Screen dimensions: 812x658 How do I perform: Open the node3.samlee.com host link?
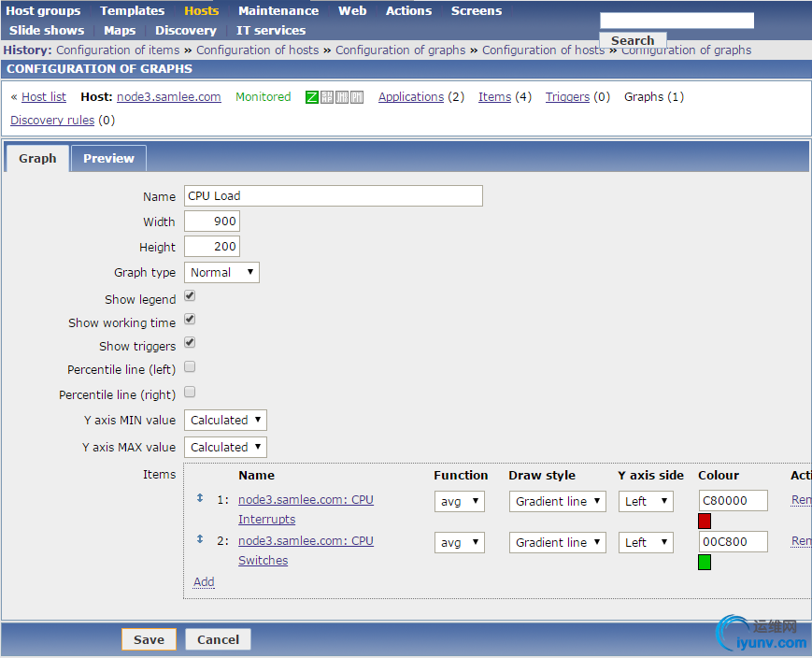(169, 97)
